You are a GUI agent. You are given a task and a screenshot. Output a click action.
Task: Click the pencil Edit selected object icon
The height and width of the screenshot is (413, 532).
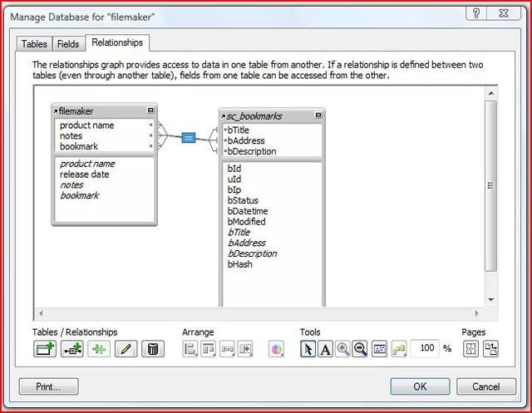126,348
